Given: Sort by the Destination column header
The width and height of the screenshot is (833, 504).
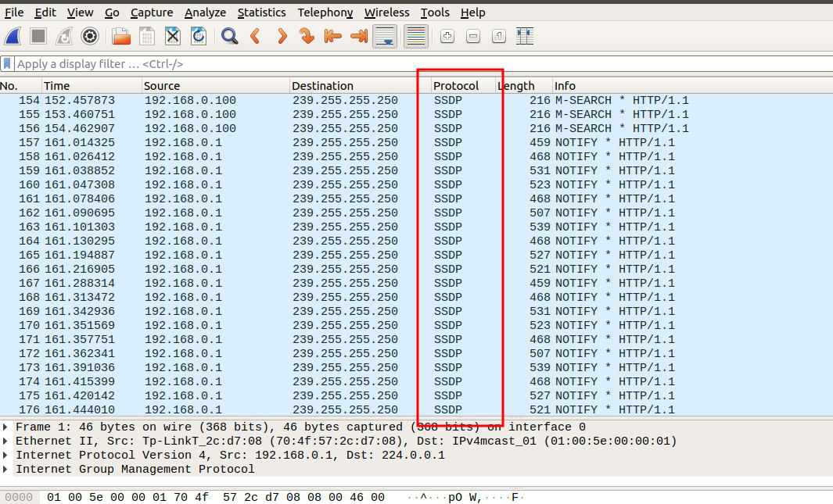Looking at the screenshot, I should point(361,85).
